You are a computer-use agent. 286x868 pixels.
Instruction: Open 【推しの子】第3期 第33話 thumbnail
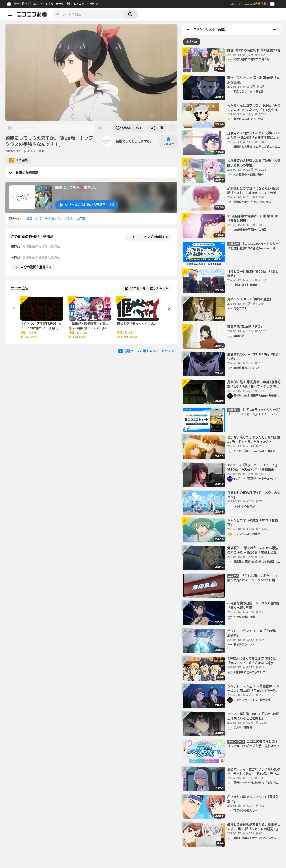(x=204, y=281)
